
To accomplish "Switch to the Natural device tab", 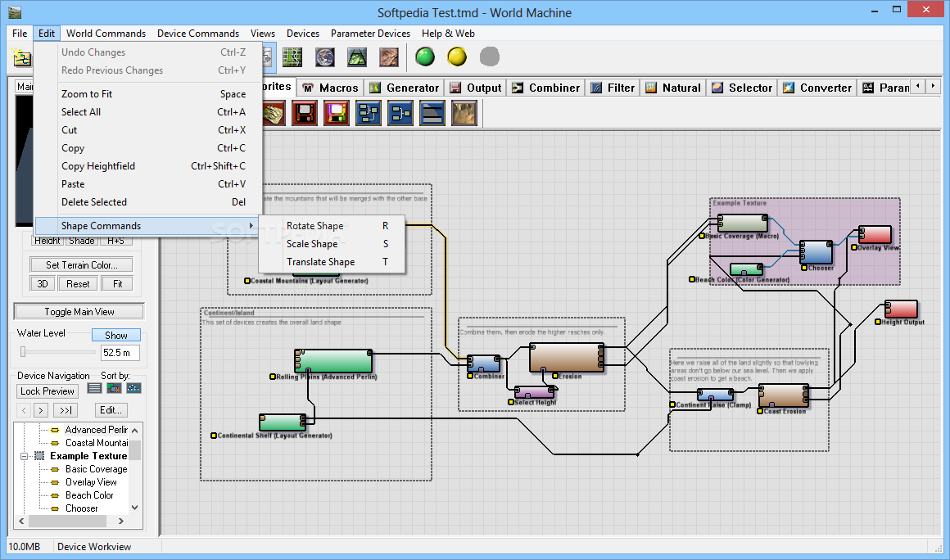I will click(x=674, y=88).
